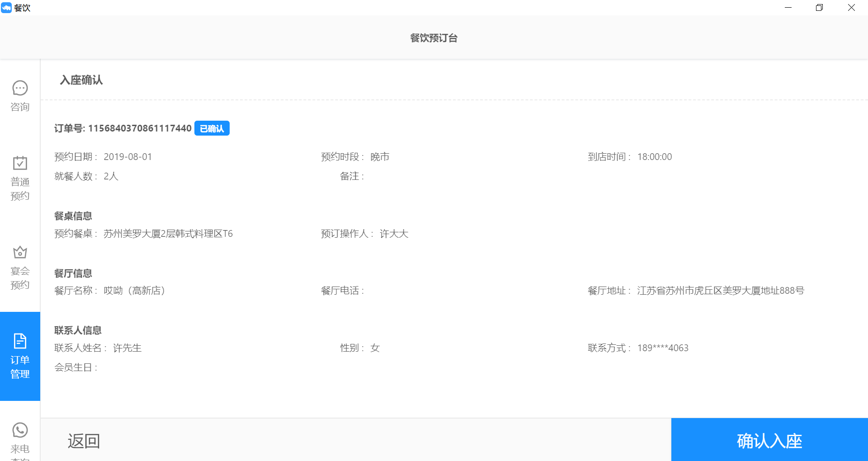Click the table name 苏州美罗大厦2层韩式料理区T6
Screen dimensions: 868x461
coord(168,234)
